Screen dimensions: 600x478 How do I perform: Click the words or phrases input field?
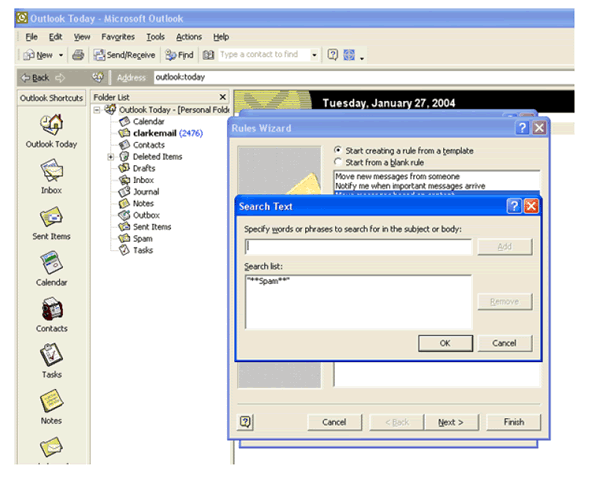(359, 247)
